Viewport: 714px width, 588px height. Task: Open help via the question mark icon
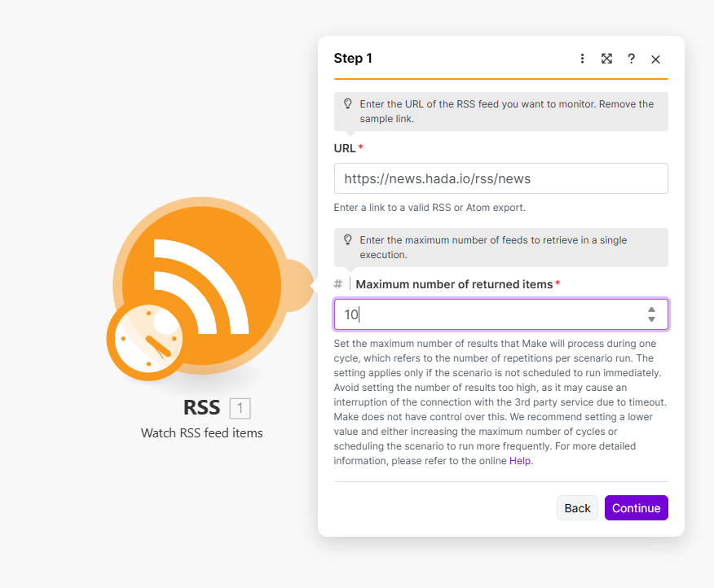631,59
